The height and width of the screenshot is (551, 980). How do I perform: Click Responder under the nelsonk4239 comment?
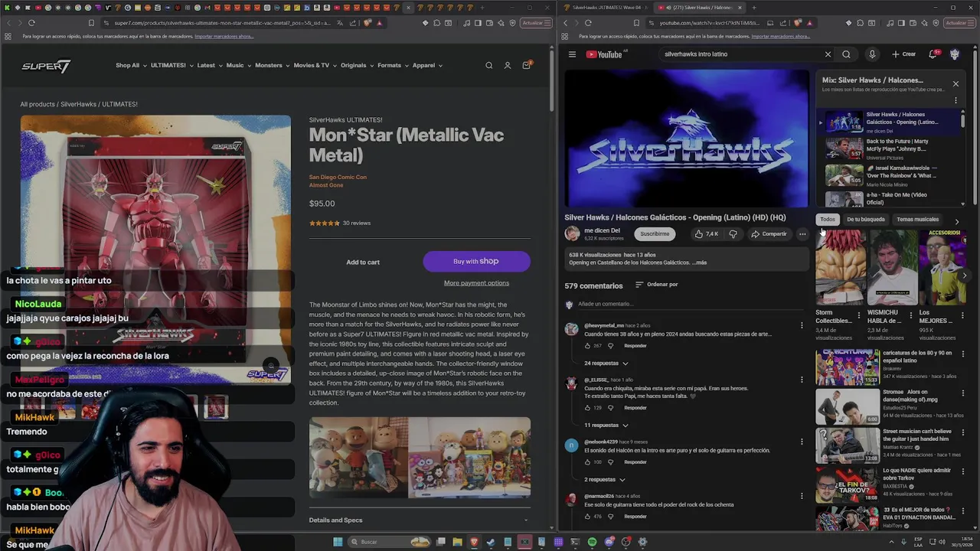[x=635, y=462]
